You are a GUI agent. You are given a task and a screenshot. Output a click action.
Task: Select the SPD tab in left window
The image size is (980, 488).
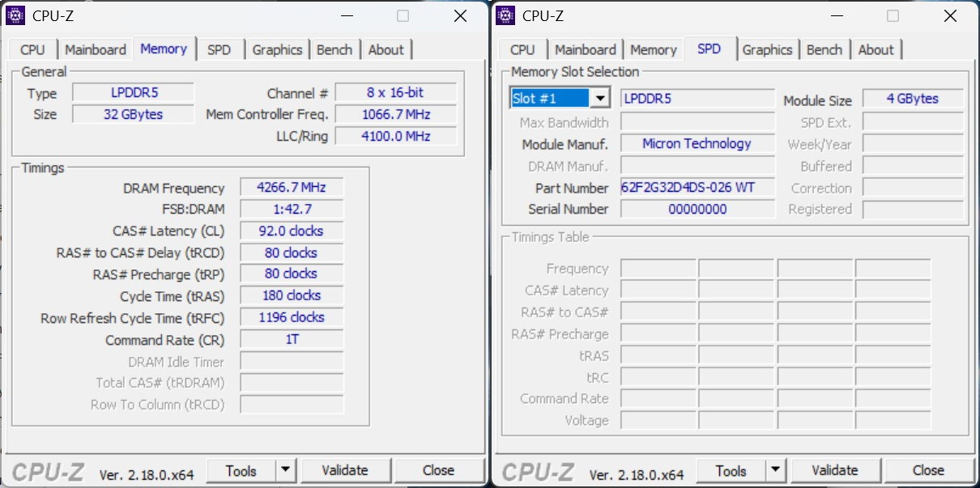click(220, 49)
